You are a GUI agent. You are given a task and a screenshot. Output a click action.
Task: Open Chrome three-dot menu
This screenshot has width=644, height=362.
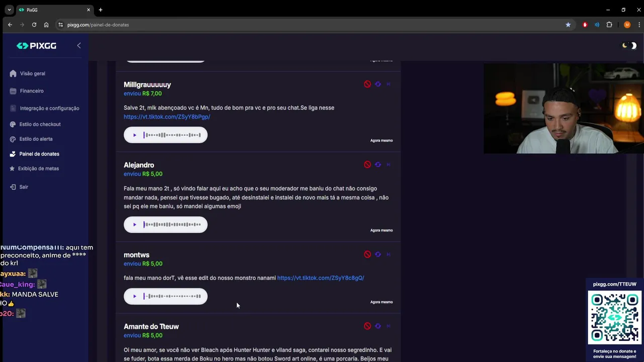638,25
